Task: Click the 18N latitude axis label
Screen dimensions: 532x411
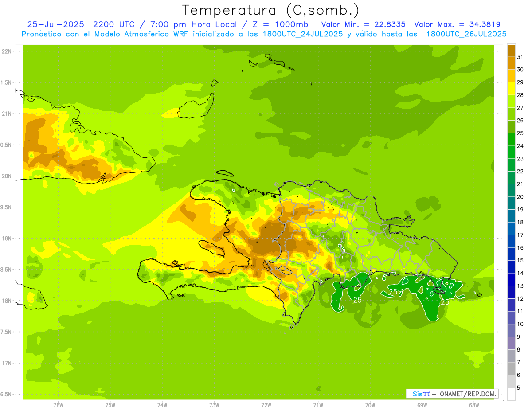Action: pos(7,301)
